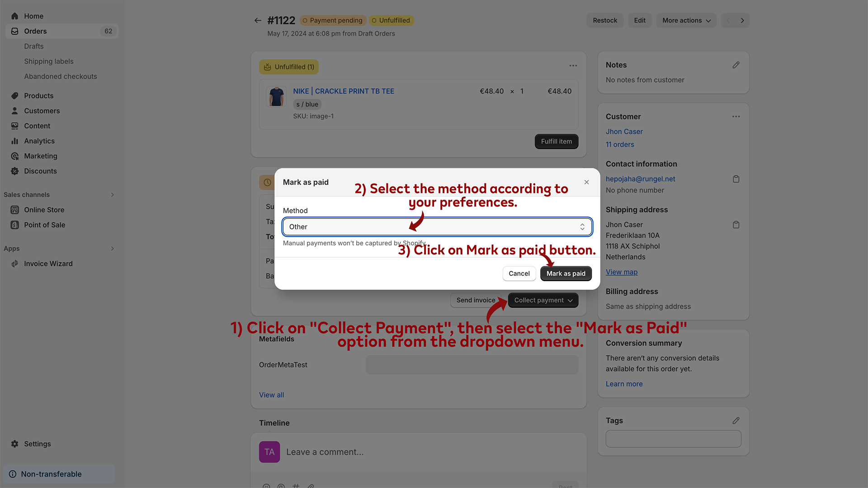Open Unfulfilled card three-dots menu
This screenshot has width=868, height=488.
click(573, 66)
